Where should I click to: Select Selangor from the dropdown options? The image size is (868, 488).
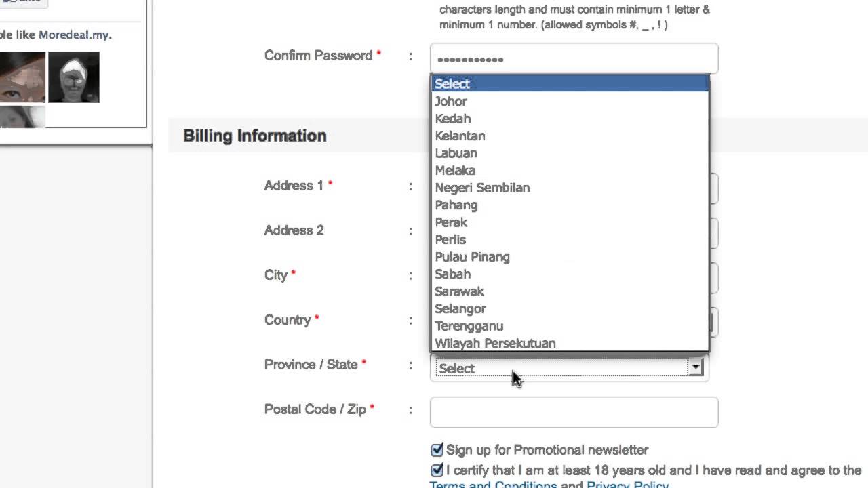click(460, 309)
